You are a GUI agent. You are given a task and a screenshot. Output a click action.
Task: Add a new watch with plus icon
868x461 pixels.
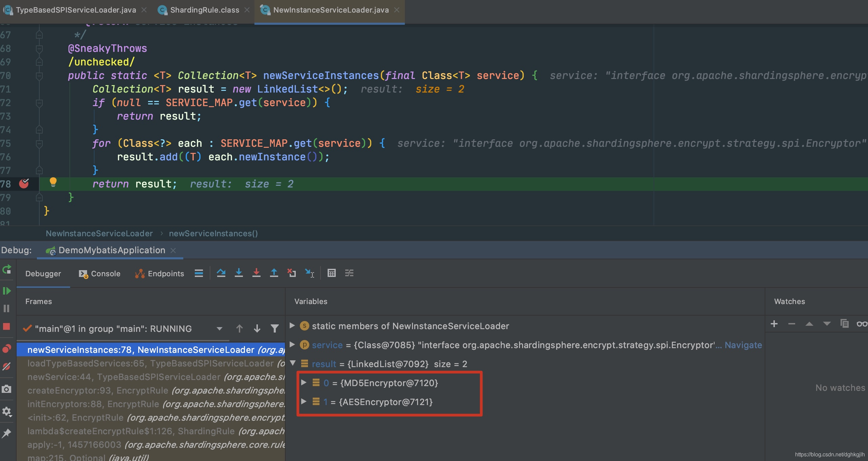[774, 324]
